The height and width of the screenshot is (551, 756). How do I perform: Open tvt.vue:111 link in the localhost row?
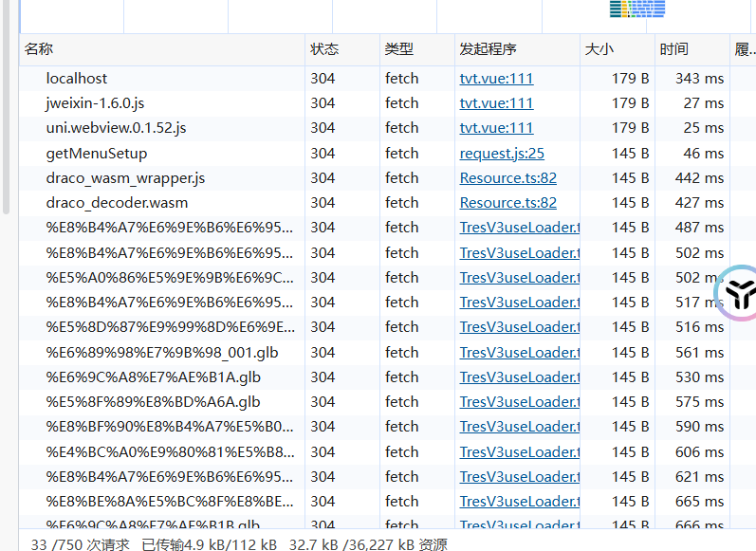coord(496,79)
